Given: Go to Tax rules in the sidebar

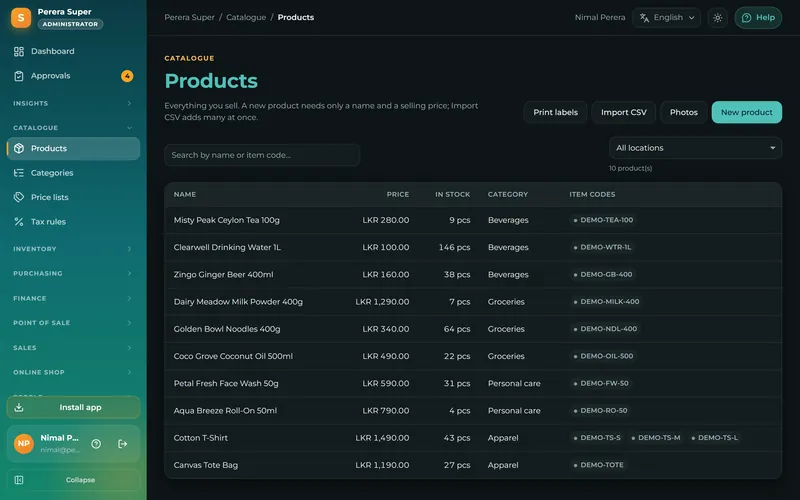Looking at the screenshot, I should (73, 222).
